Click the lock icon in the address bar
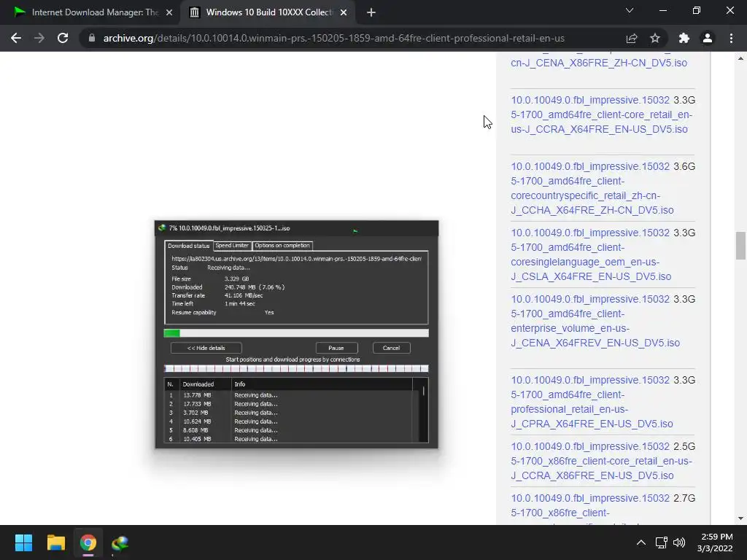The image size is (747, 560). pos(92,38)
